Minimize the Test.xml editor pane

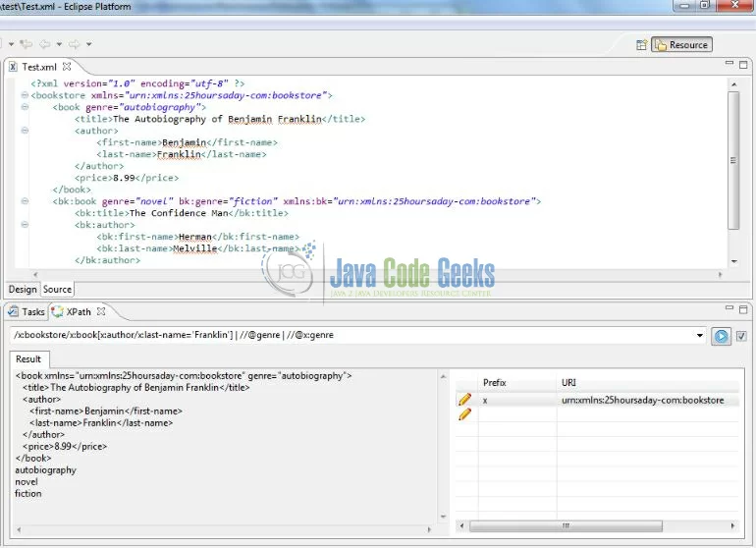(729, 63)
